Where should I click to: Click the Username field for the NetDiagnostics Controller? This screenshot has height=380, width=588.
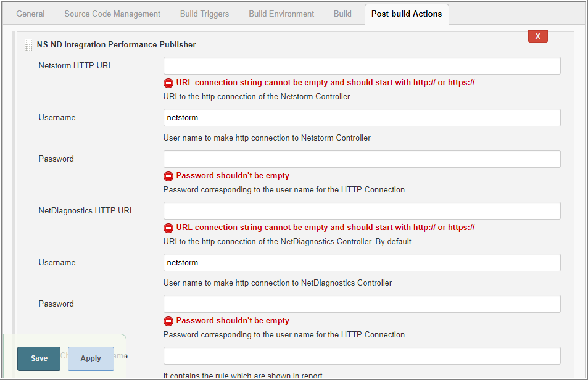[362, 263]
